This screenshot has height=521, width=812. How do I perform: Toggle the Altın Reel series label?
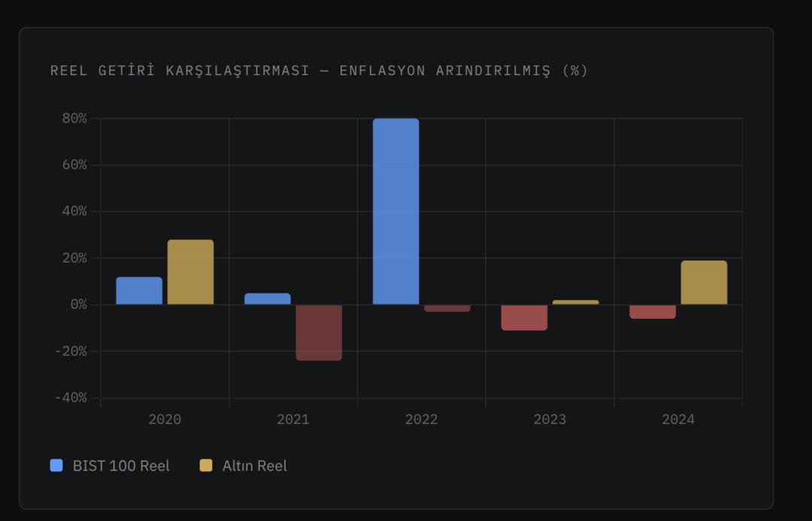coord(254,466)
